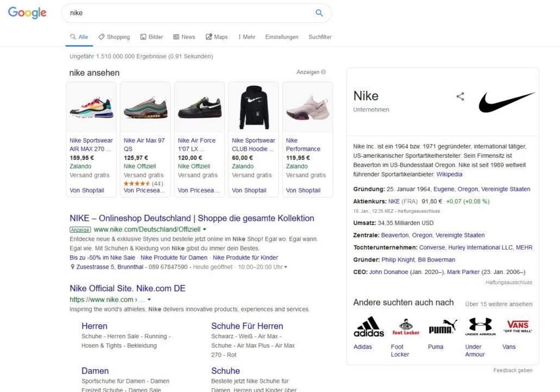Open Mark Parker CEO link
Viewport: 560px width, 392px height.
tap(463, 272)
